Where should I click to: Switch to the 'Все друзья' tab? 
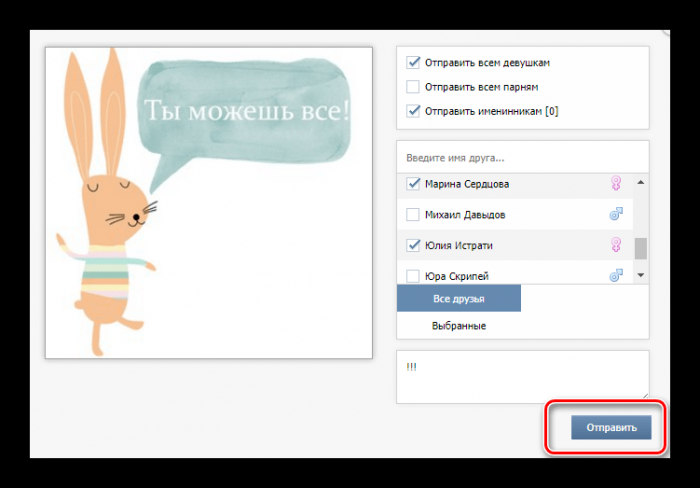pyautogui.click(x=459, y=299)
